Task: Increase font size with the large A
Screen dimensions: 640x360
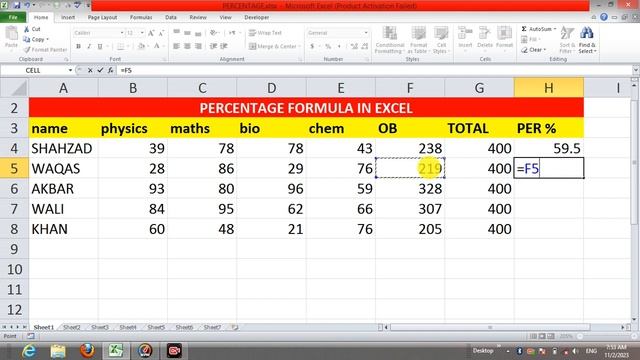Action: coord(151,33)
